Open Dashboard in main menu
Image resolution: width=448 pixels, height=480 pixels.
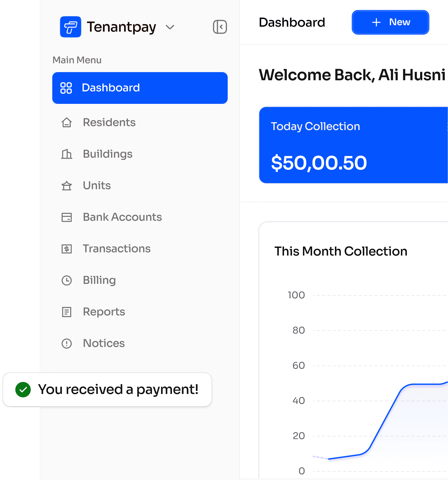click(140, 88)
